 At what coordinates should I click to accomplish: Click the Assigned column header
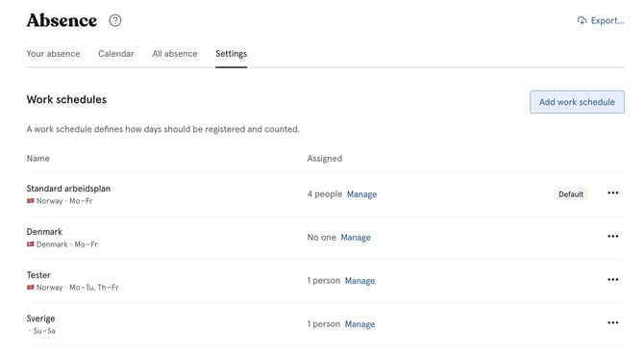(325, 158)
